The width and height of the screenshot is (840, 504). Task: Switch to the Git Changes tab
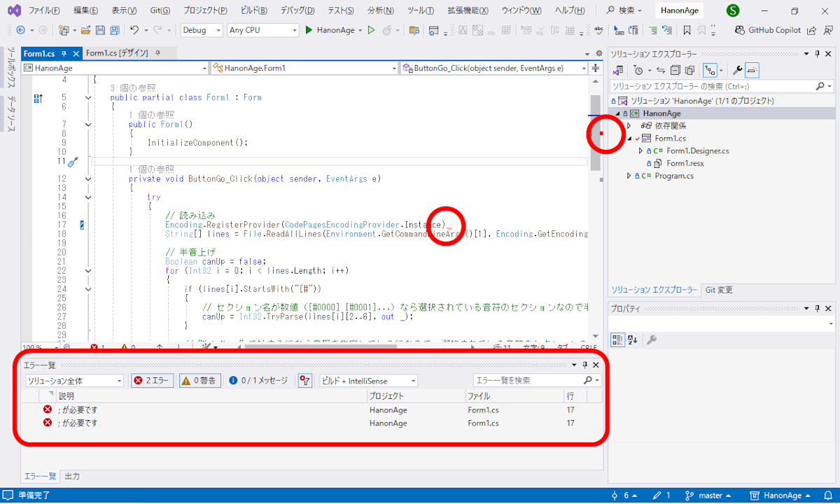point(717,290)
